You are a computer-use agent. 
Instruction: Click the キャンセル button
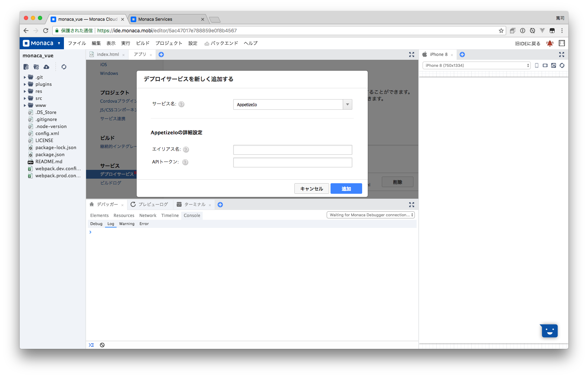[x=312, y=189]
